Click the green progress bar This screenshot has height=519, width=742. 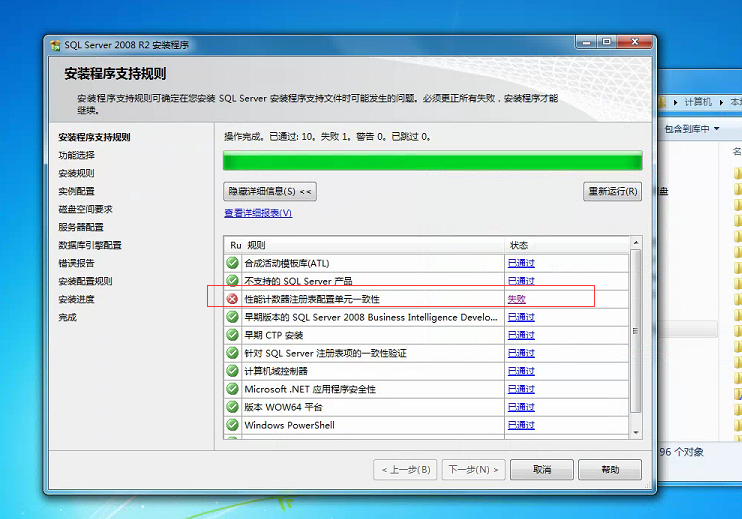pyautogui.click(x=433, y=160)
